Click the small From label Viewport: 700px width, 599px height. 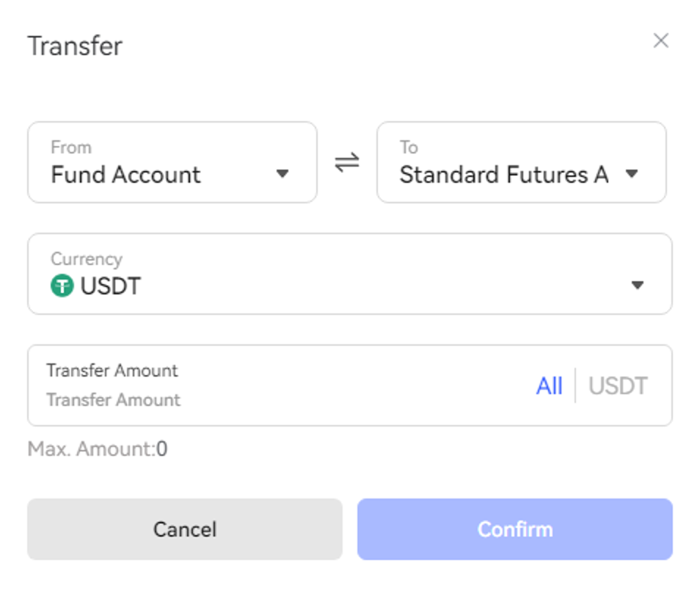tap(71, 148)
